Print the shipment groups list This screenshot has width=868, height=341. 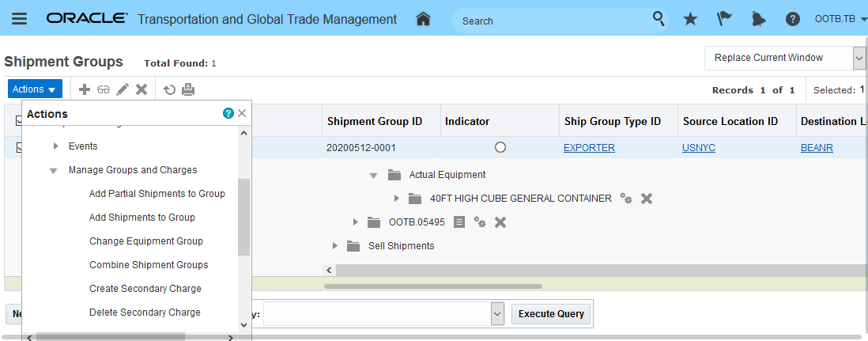pos(188,89)
